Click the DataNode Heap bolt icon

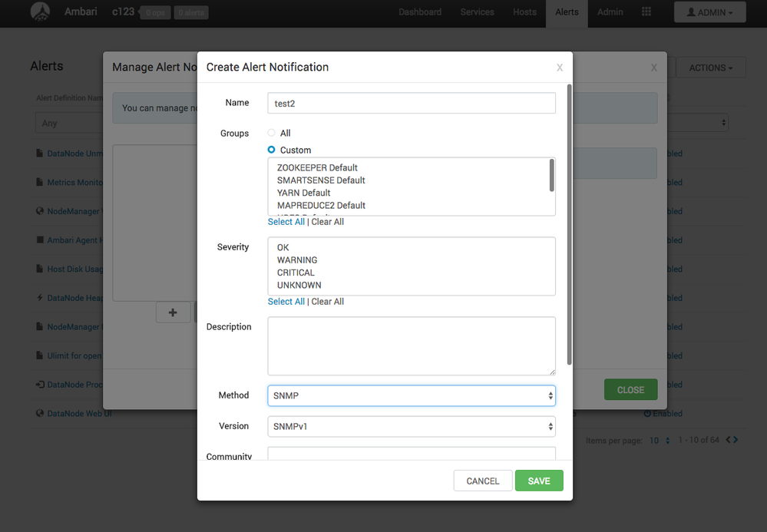tap(40, 297)
